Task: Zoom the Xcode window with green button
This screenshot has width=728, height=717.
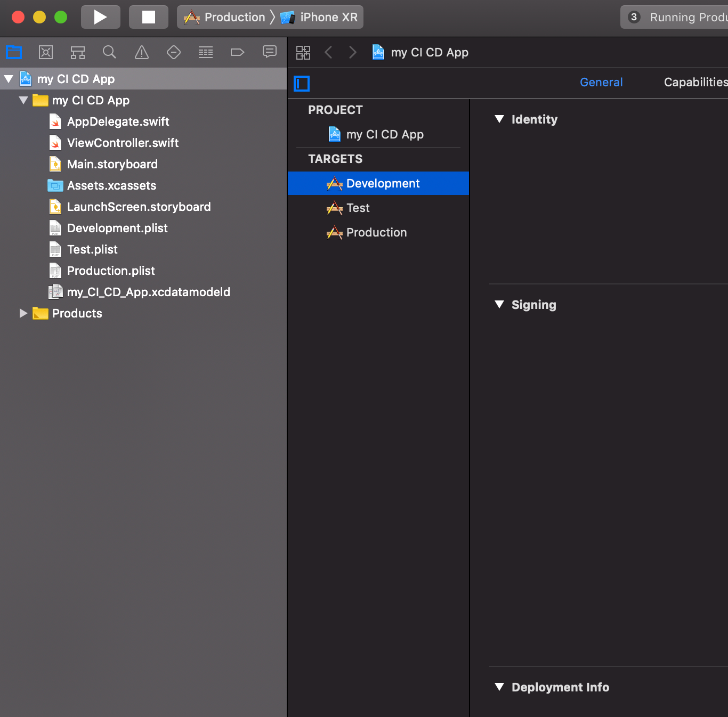Action: tap(61, 17)
